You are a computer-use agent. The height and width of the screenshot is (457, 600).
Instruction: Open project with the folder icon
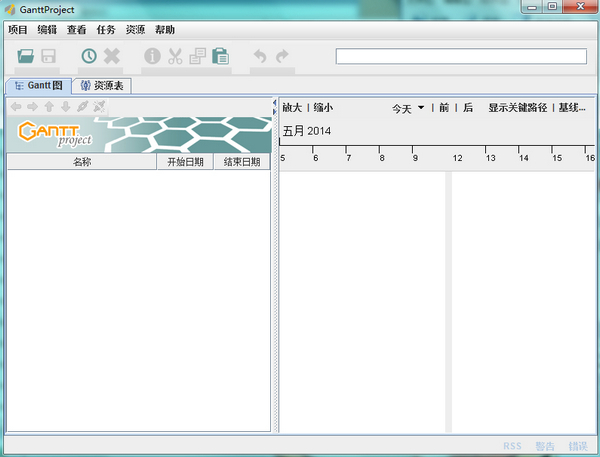(x=26, y=56)
